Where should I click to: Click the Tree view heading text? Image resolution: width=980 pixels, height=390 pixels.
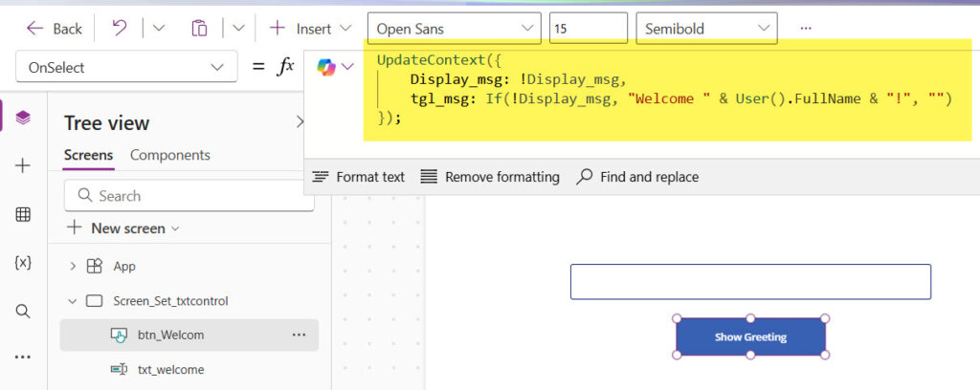pos(106,123)
